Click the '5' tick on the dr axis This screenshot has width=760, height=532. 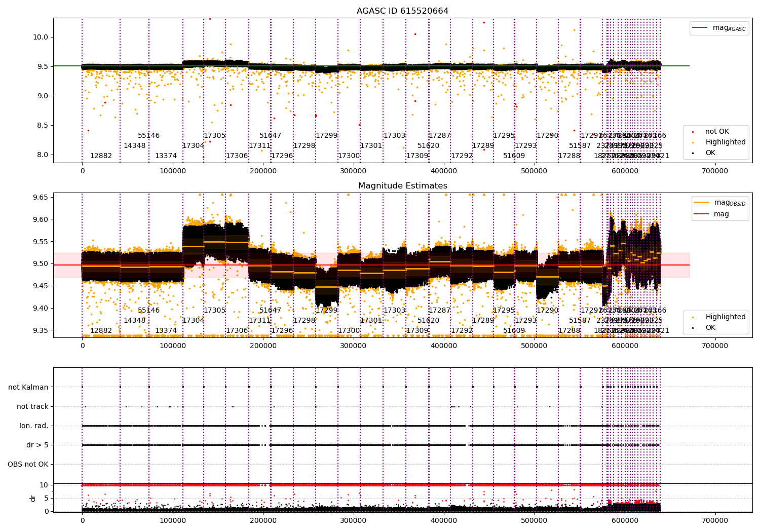47,499
